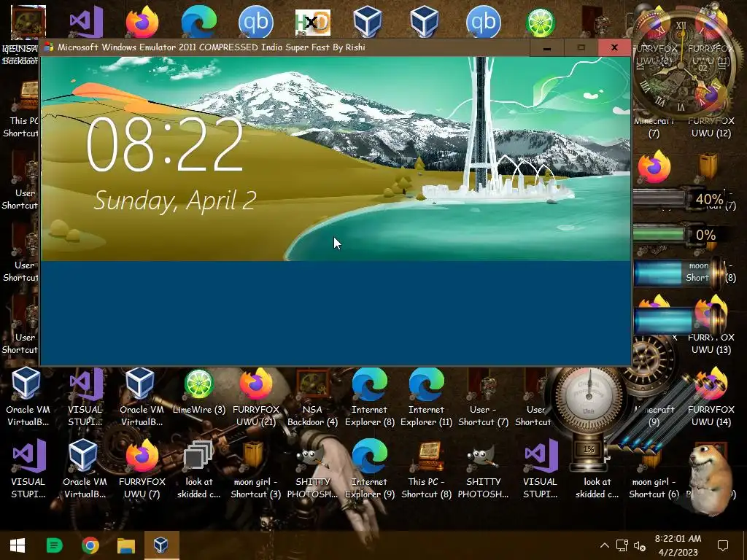This screenshot has width=747, height=560.
Task: Open the Microsoft Edge icon in top row
Action: click(198, 21)
